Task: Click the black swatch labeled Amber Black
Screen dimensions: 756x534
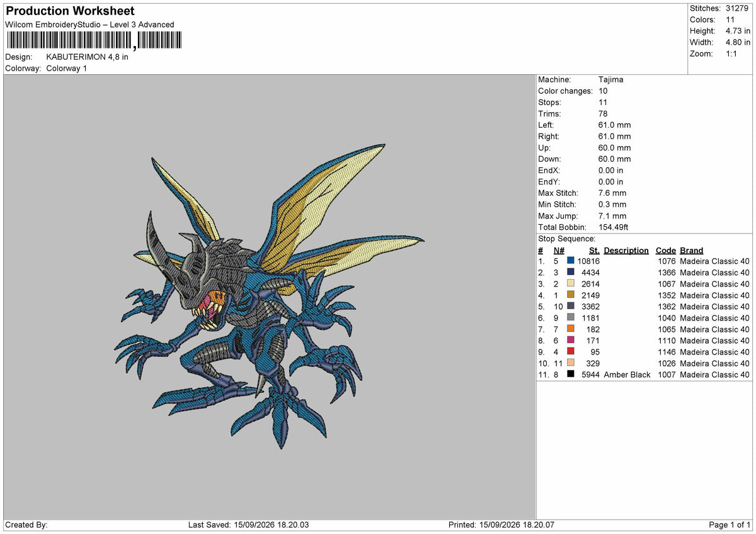Action: pyautogui.click(x=571, y=375)
